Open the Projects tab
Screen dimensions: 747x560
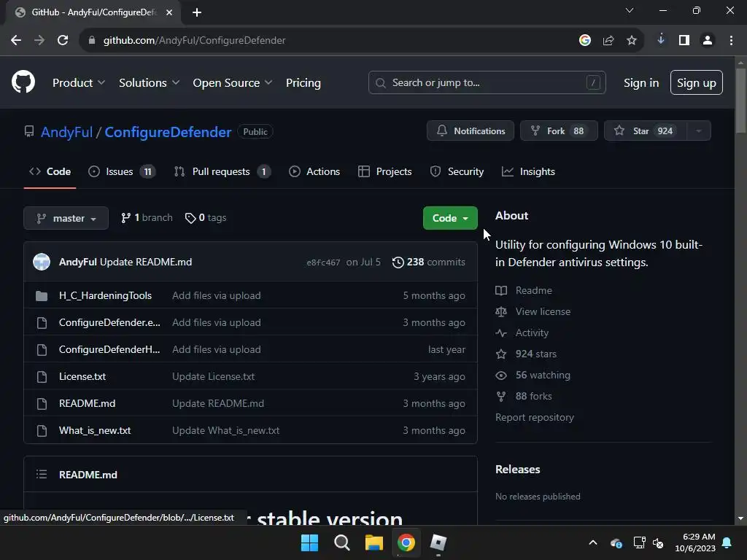click(385, 171)
